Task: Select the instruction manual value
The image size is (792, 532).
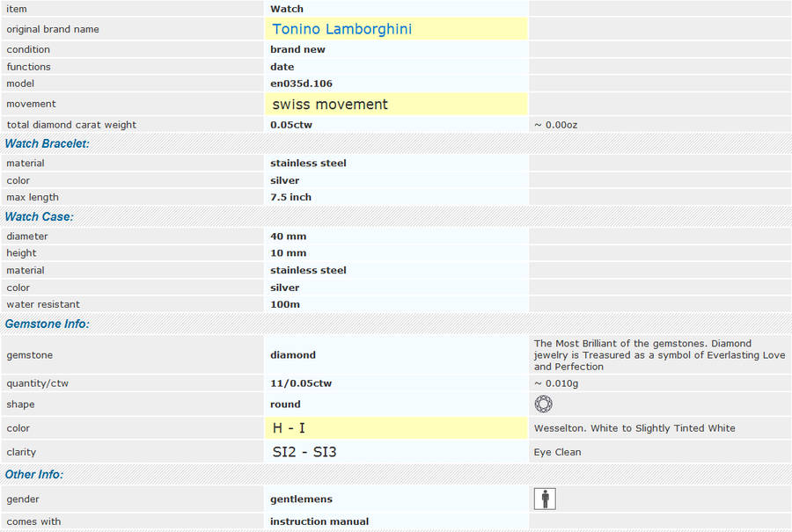Action: [x=319, y=521]
